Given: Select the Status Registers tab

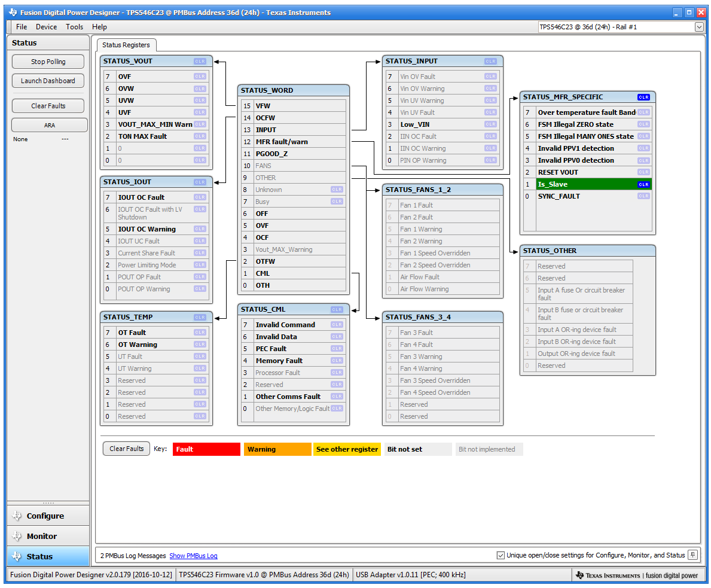Looking at the screenshot, I should (x=126, y=44).
